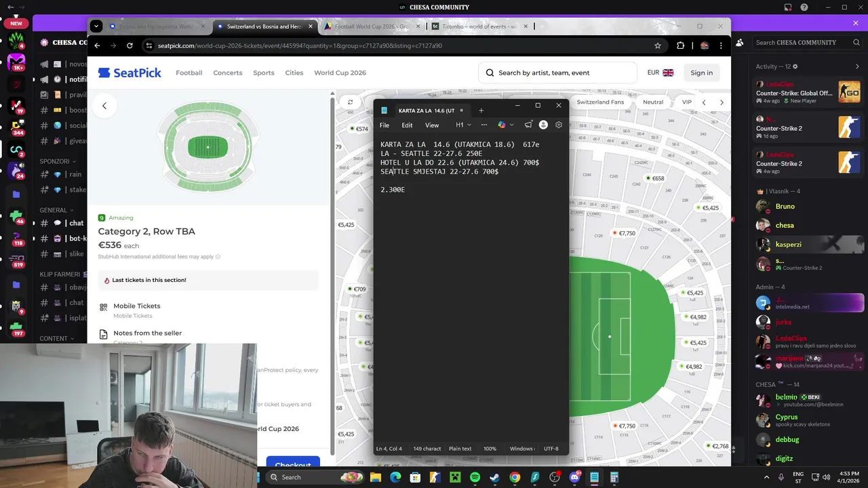The width and height of the screenshot is (868, 488).
Task: Add new Notepad tab with plus
Action: (x=481, y=110)
